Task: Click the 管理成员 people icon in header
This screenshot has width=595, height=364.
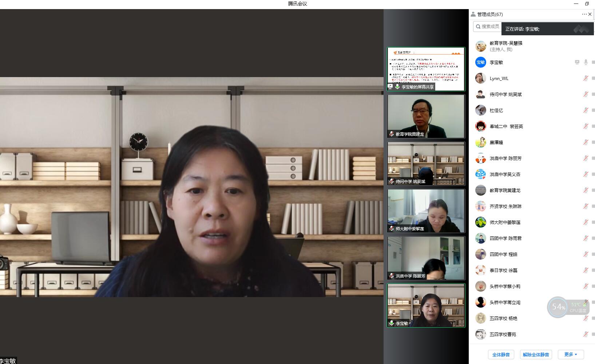Action: [x=473, y=14]
